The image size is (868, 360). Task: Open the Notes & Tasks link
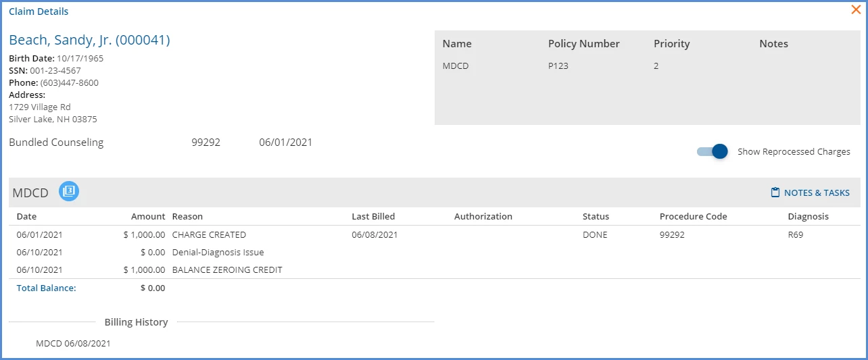[810, 192]
